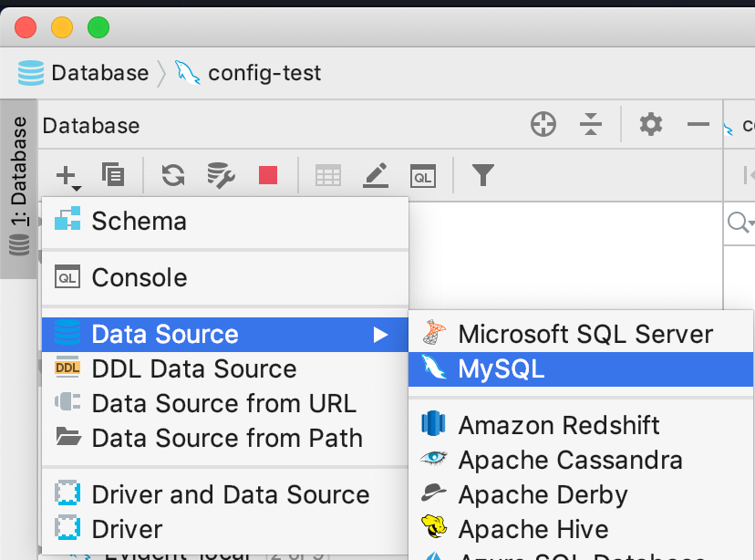The image size is (755, 560).
Task: Hide the Database tool window via minus icon
Action: coord(698,123)
